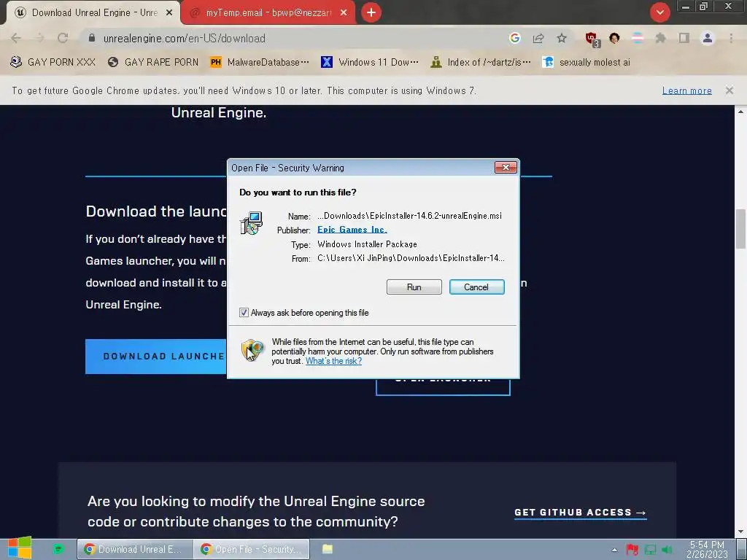
Task: Dismiss the Windows 7 update notice bar
Action: pos(729,90)
